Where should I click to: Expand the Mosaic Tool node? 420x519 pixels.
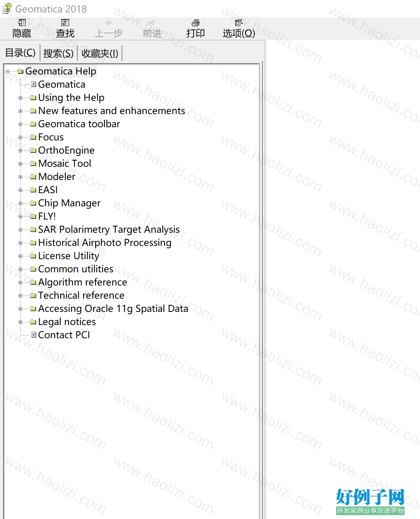(x=20, y=164)
